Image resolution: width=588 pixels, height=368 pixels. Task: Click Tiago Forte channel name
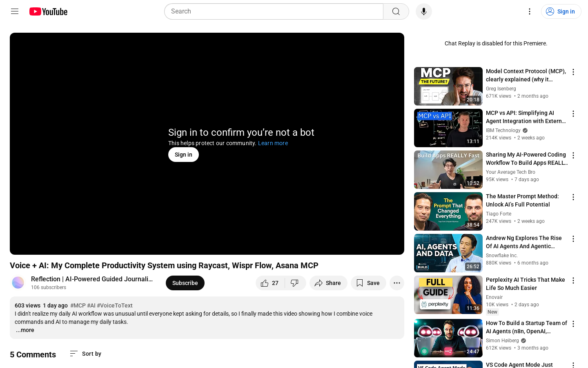tap(499, 214)
